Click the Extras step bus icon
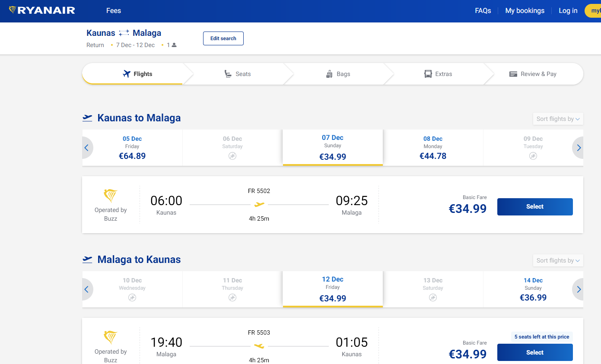Image resolution: width=601 pixels, height=364 pixels. pos(428,74)
